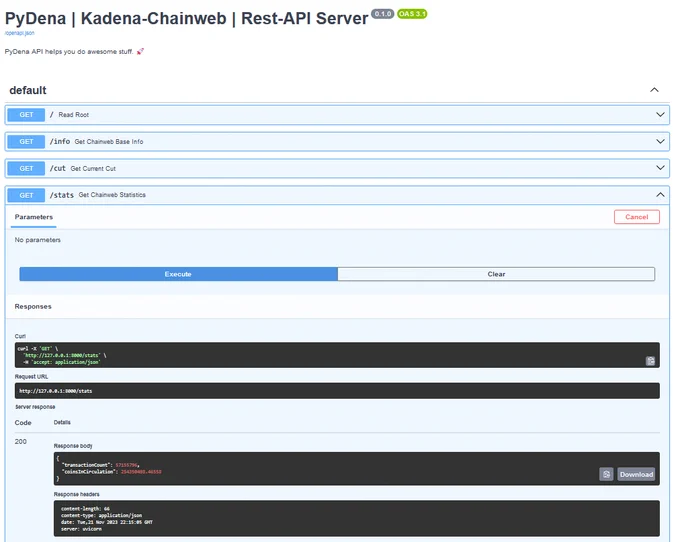This screenshot has height=542, width=680.
Task: Click the 'No parameters' text
Action: (x=38, y=240)
